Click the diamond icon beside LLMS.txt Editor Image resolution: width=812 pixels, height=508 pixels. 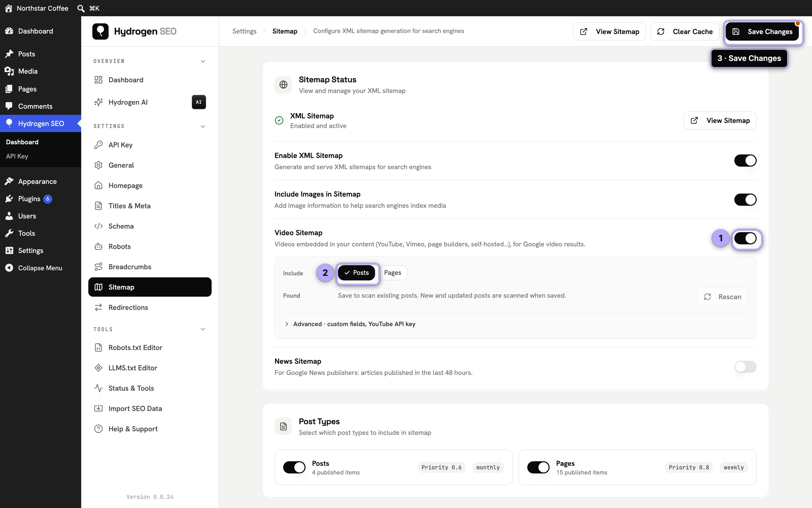point(98,368)
